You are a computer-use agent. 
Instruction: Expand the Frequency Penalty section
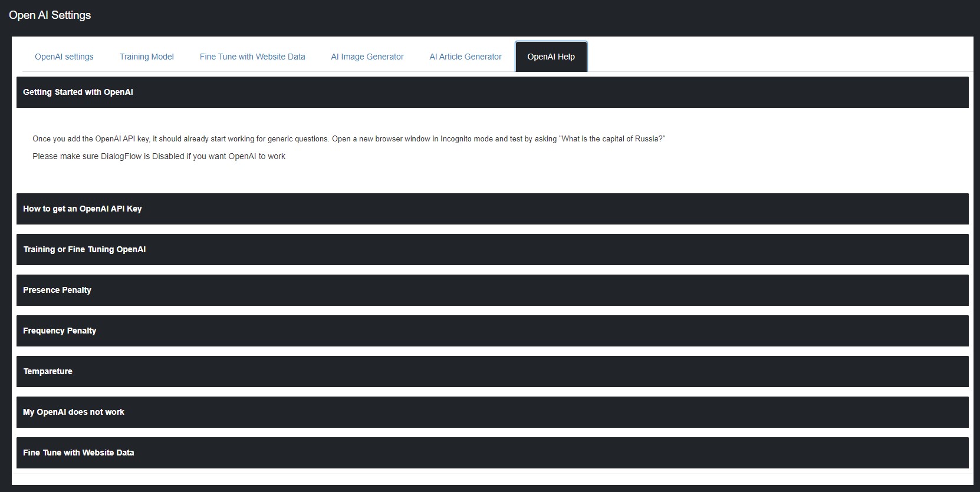[x=492, y=331]
